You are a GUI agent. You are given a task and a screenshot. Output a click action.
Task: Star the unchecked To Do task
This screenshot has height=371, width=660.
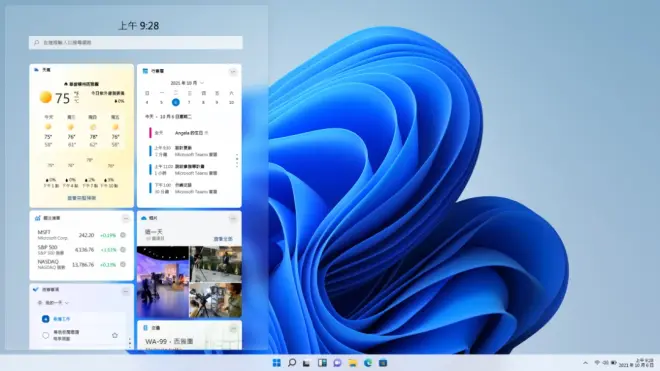pyautogui.click(x=114, y=335)
